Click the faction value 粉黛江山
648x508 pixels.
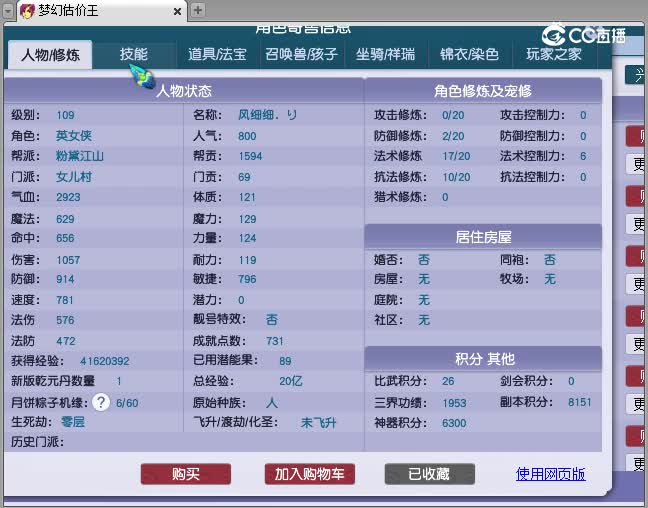click(x=80, y=156)
